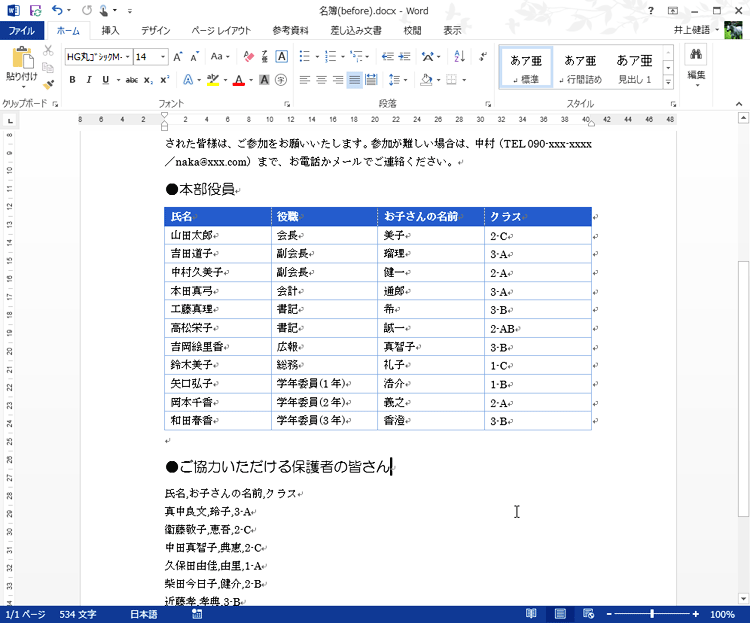Apply strikethrough abc formatting
750x623 pixels.
click(x=132, y=80)
